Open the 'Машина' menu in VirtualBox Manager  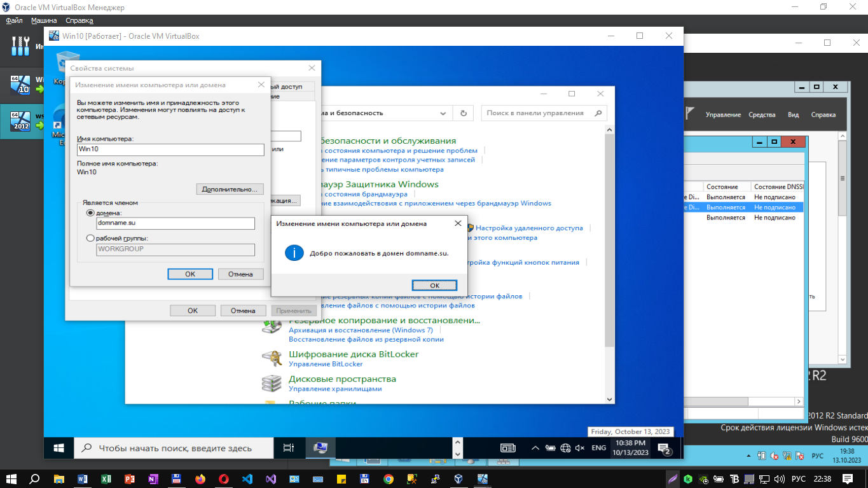coord(44,20)
